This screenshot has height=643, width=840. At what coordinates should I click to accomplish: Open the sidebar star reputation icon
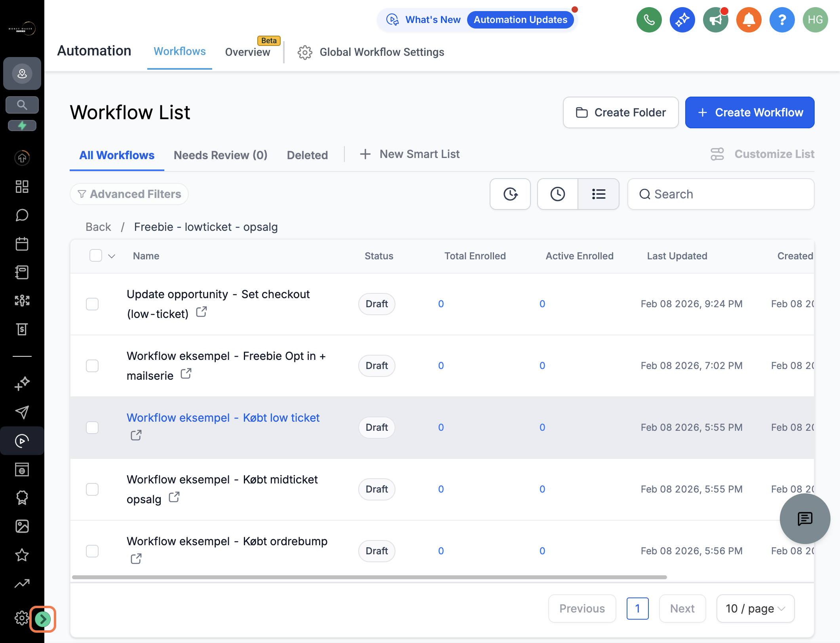[x=22, y=555]
